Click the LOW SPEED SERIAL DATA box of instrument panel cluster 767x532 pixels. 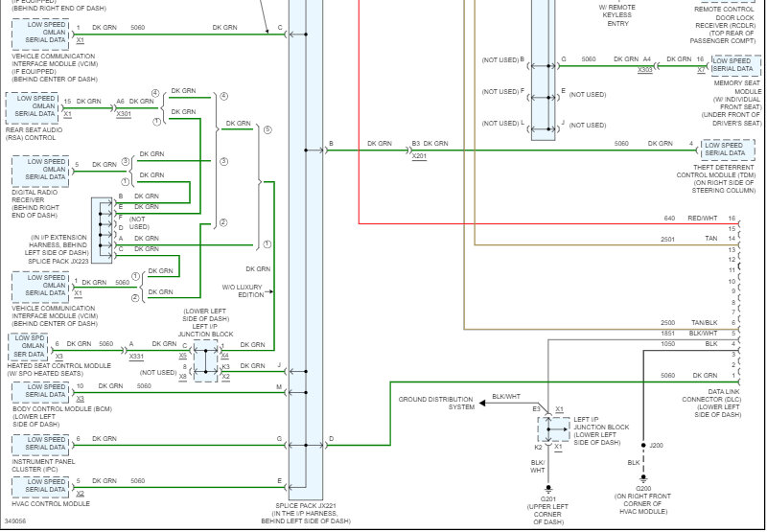tap(40, 444)
